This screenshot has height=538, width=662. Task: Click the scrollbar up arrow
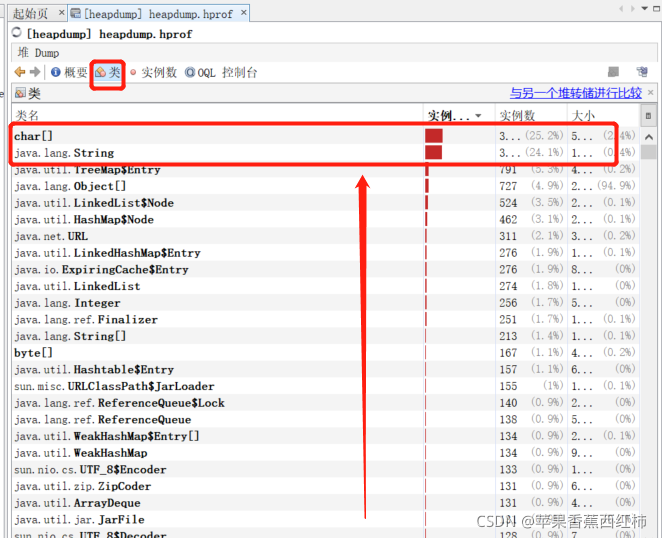coord(649,137)
